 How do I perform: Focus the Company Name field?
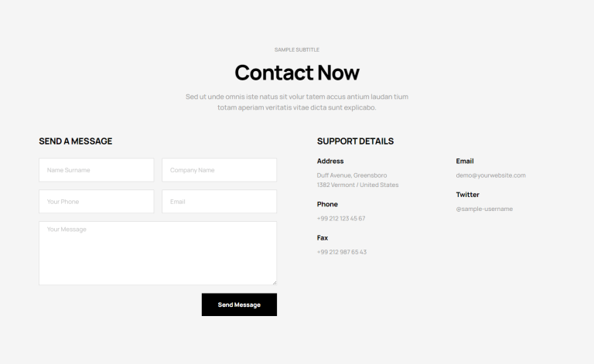[219, 170]
